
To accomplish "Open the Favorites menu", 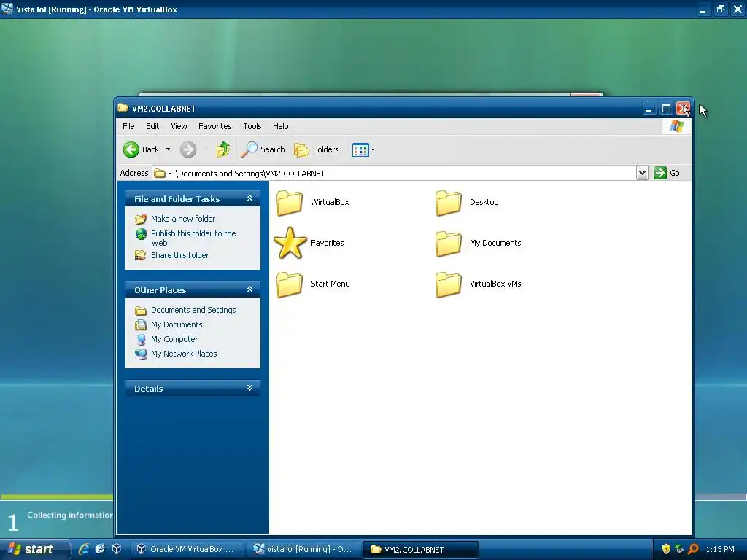I will [x=215, y=126].
